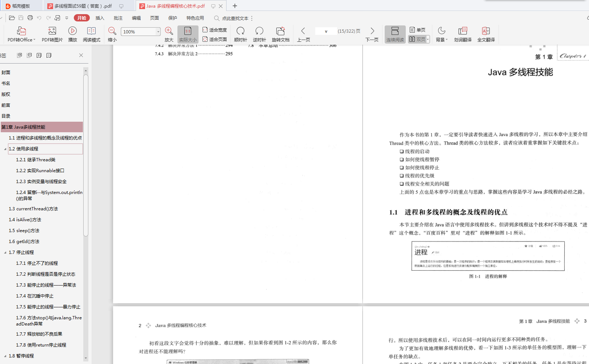The image size is (589, 364).
Task: Open the PDF转Office converter
Action: (x=21, y=35)
